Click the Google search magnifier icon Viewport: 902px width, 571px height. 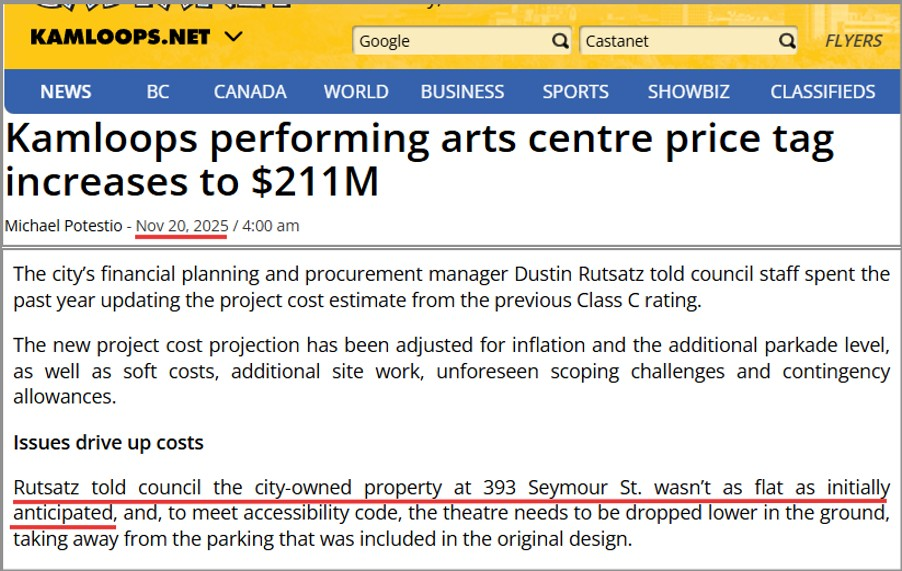coord(560,41)
